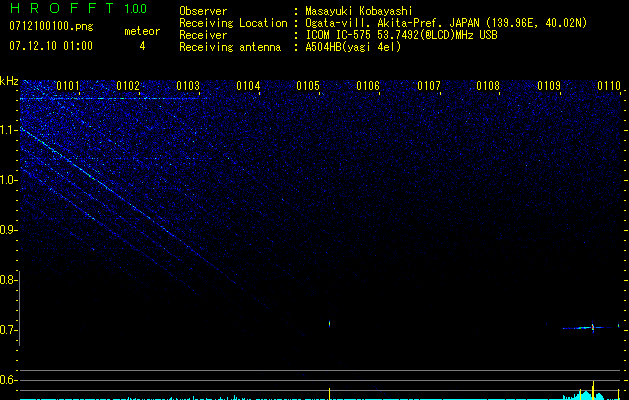Click the 0105 time marker
Image resolution: width=629 pixels, height=400 pixels.
coord(308,86)
